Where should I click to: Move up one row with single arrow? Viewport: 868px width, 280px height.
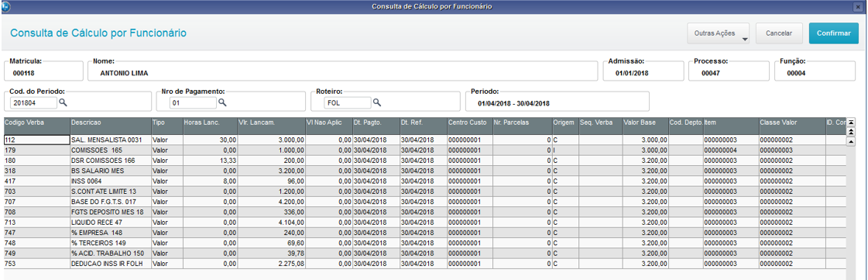coord(852,141)
